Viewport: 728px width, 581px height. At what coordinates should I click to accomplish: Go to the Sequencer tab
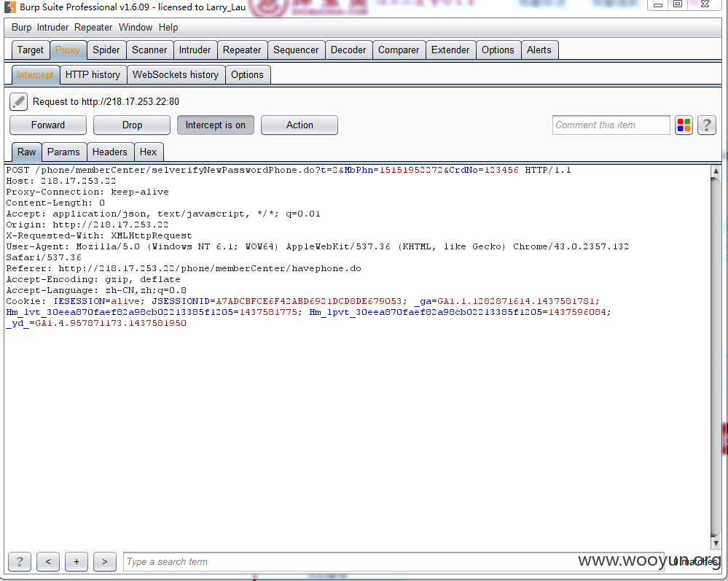tap(296, 50)
